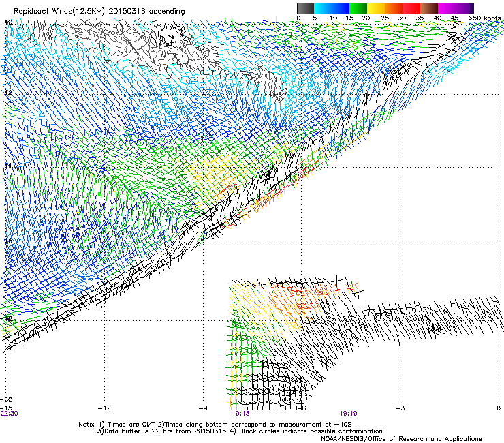504x443 pixels.
Task: Click the '-9' longitude axis label
Action: click(x=203, y=408)
